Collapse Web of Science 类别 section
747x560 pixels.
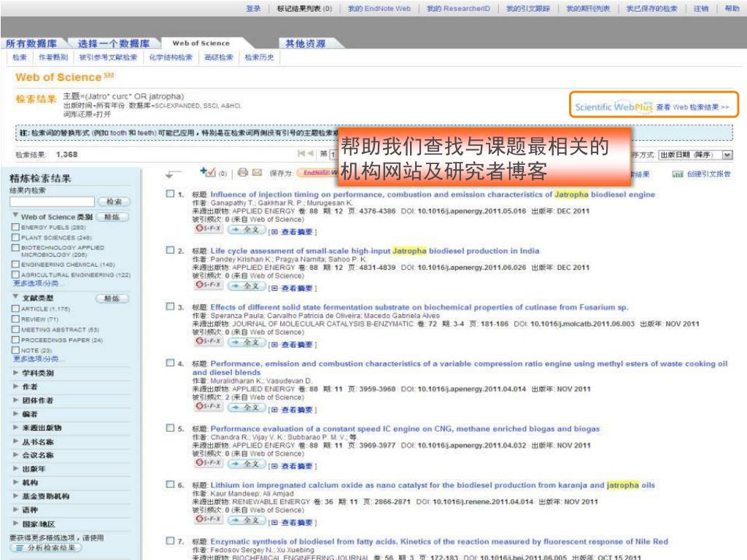pyautogui.click(x=16, y=215)
